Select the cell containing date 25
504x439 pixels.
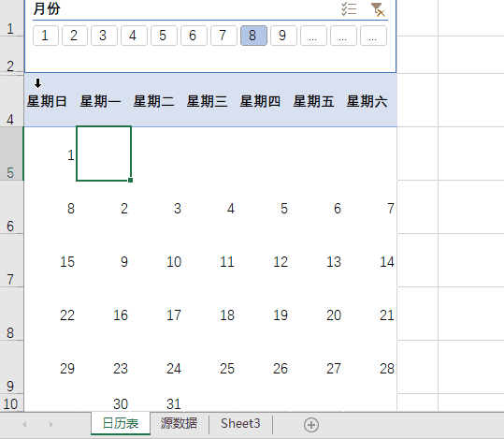pos(210,368)
